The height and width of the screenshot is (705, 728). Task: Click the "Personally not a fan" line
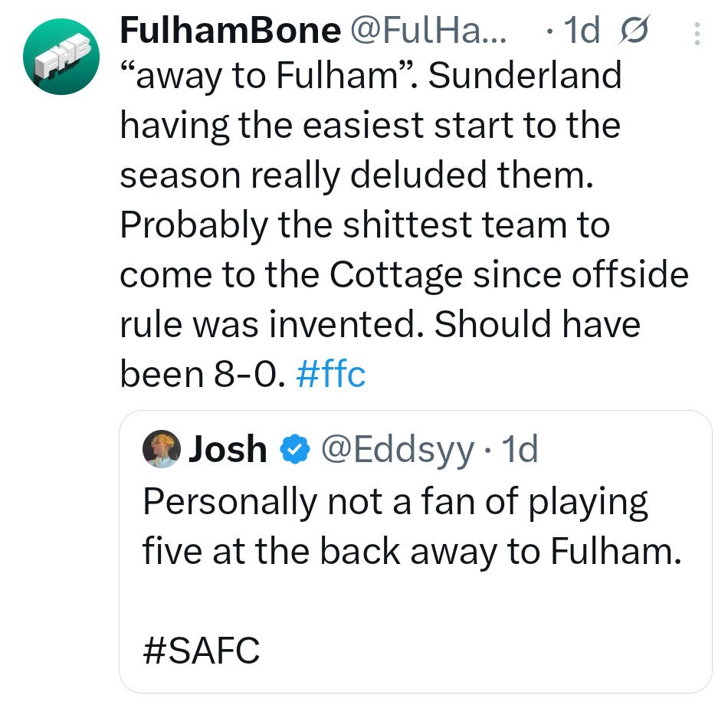(x=395, y=501)
